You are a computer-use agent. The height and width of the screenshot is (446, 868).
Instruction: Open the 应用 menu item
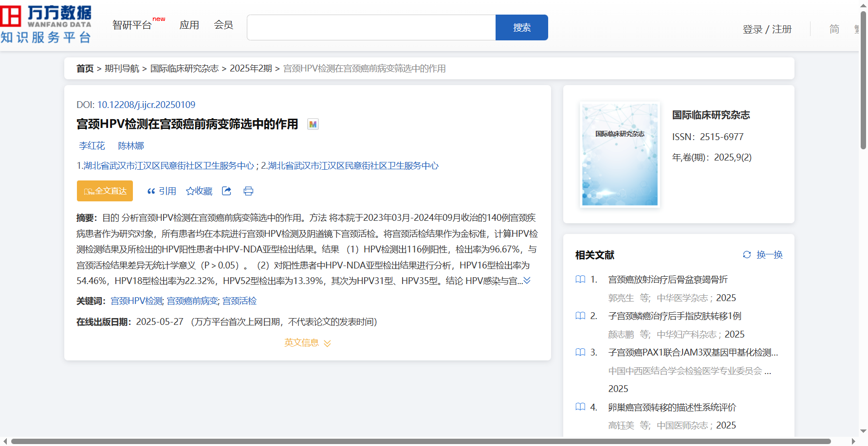point(189,25)
